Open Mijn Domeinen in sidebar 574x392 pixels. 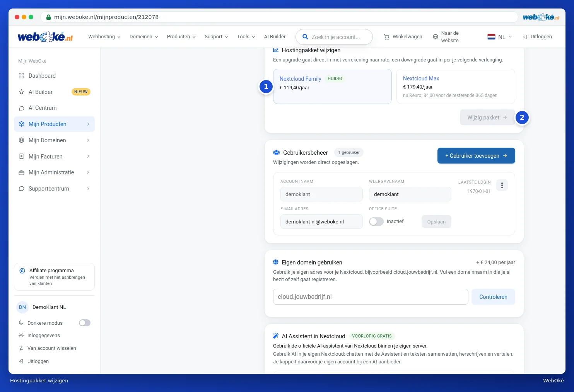tap(54, 140)
